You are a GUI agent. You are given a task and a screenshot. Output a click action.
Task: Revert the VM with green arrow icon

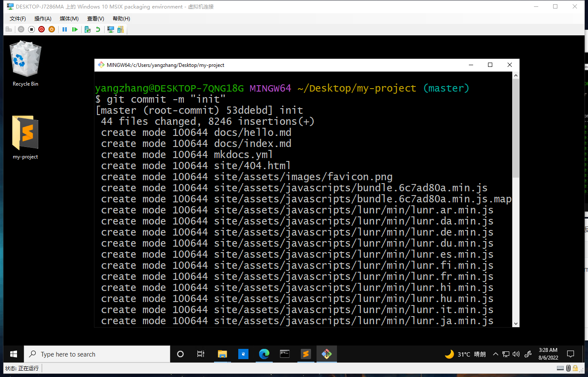(98, 29)
